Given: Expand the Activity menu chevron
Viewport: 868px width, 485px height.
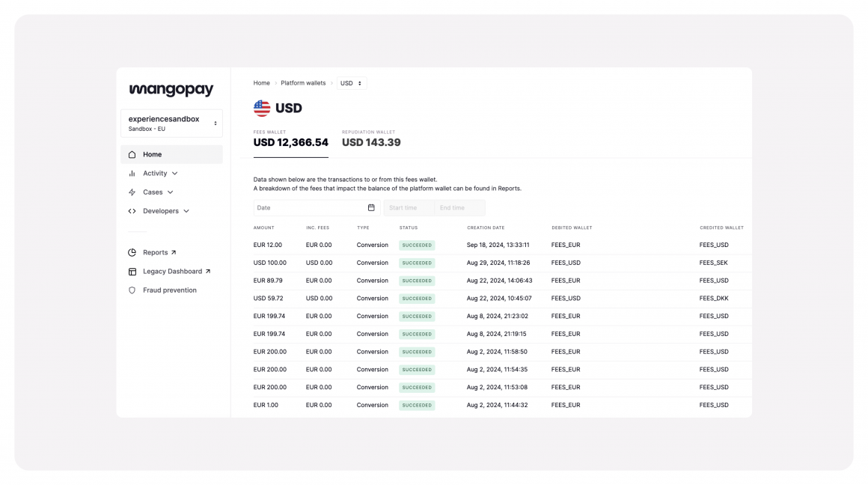Looking at the screenshot, I should pos(175,174).
